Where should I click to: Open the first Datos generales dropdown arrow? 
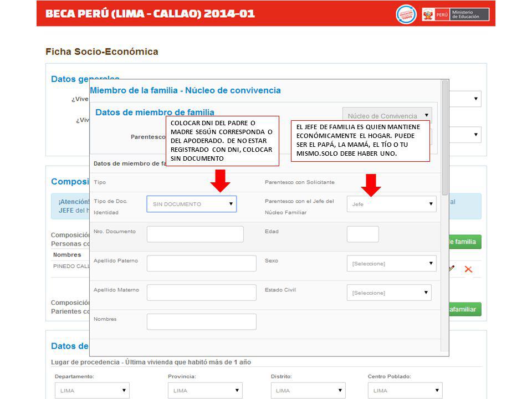click(x=475, y=99)
